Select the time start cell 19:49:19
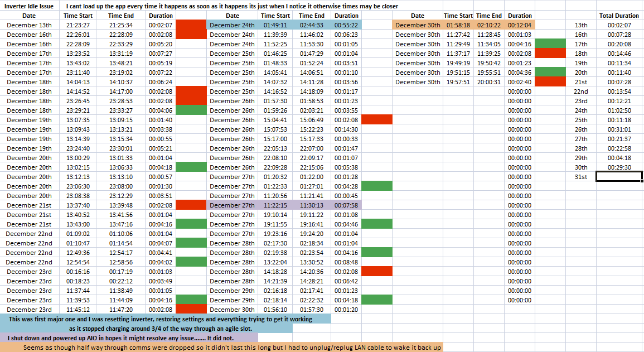 (x=458, y=63)
